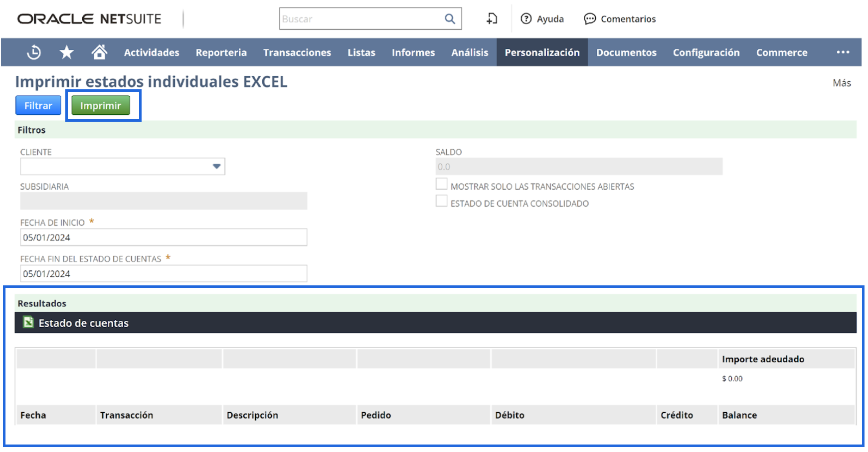Click the Fecha de inicio field
This screenshot has height=452, width=868.
164,237
